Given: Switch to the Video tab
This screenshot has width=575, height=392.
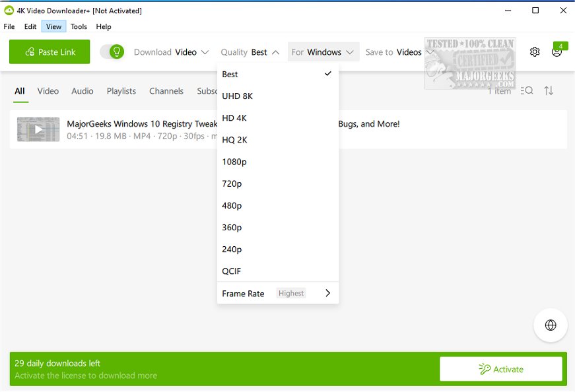Looking at the screenshot, I should pyautogui.click(x=48, y=91).
